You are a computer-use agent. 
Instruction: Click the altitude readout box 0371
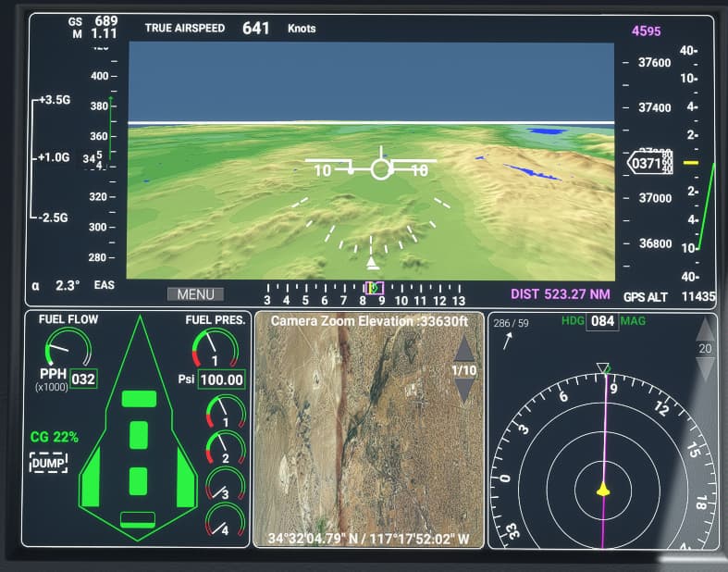649,163
